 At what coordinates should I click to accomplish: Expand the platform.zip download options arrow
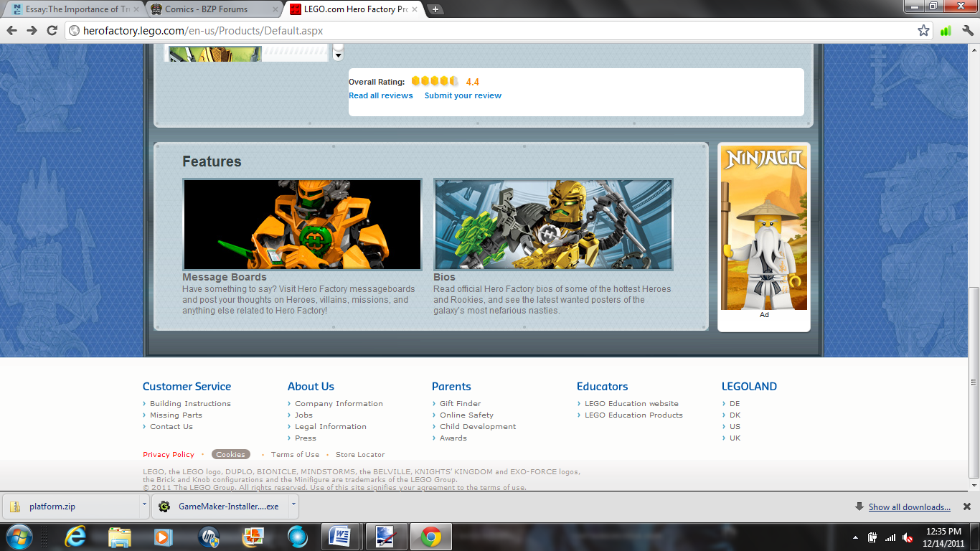coord(143,506)
